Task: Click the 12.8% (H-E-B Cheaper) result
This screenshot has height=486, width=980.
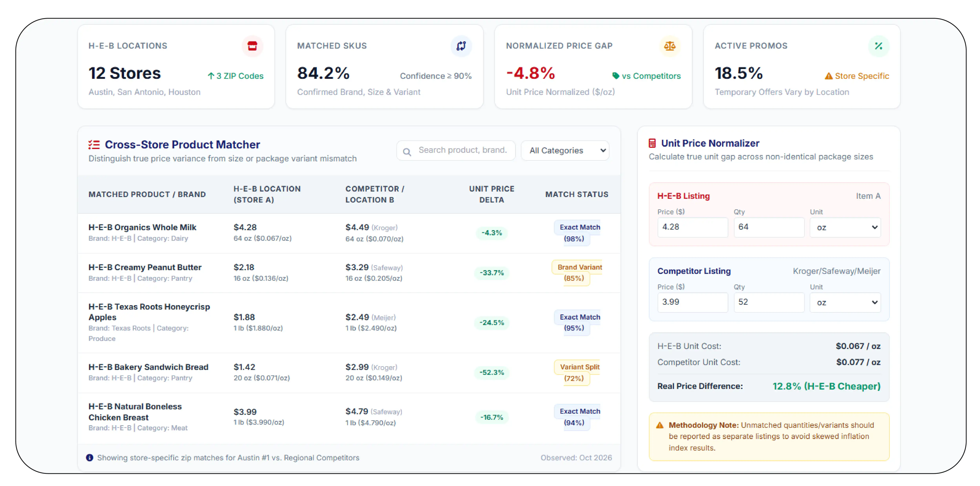Action: coord(826,386)
